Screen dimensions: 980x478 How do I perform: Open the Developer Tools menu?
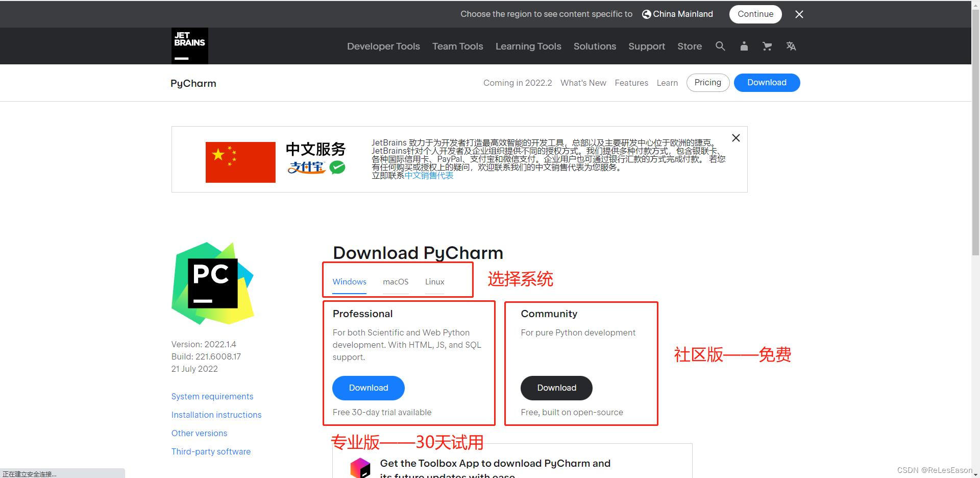point(383,46)
